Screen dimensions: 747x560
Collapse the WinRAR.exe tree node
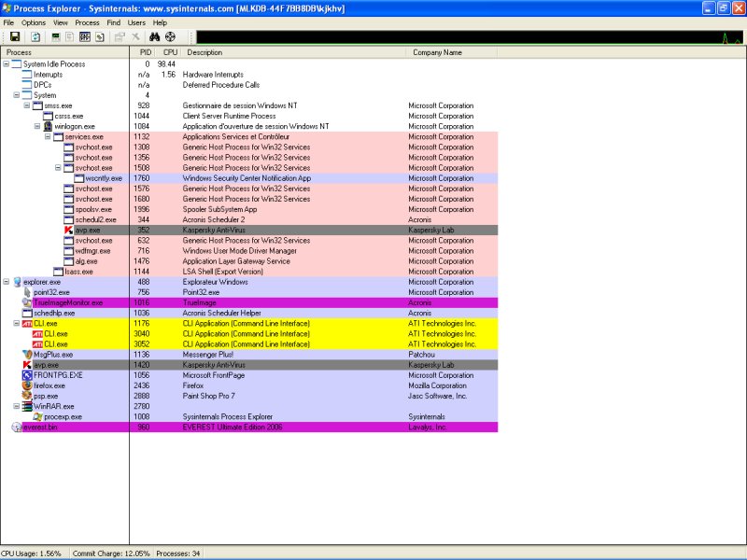tap(17, 407)
